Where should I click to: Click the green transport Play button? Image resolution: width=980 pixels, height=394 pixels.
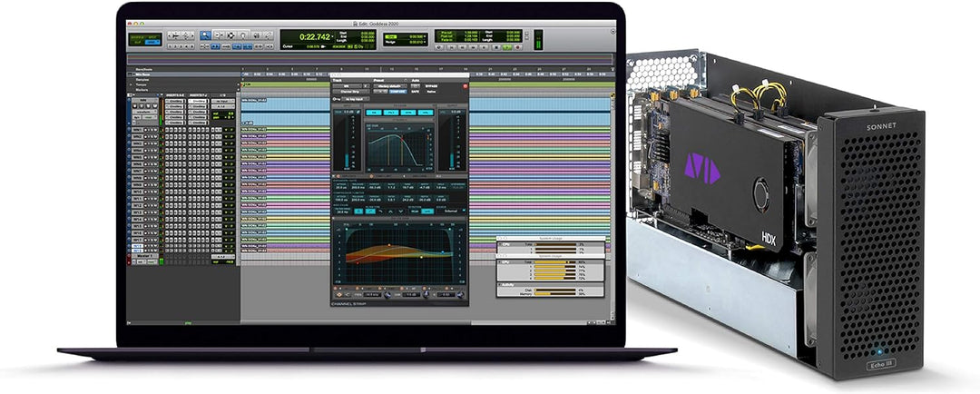pos(507,47)
